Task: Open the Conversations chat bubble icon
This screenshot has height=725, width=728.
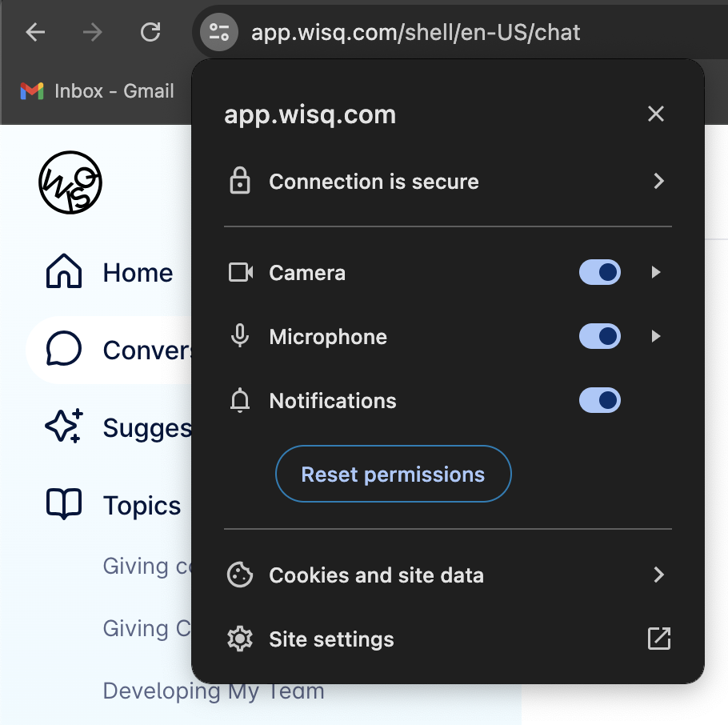Action: [62, 350]
